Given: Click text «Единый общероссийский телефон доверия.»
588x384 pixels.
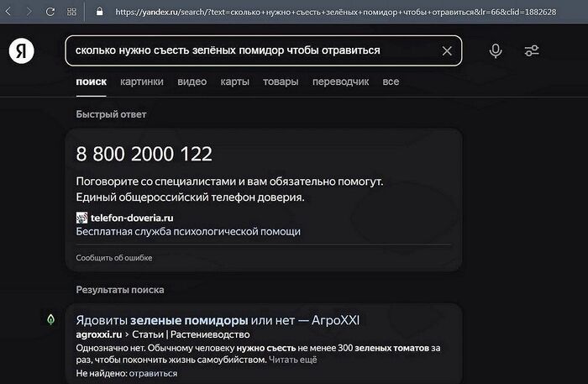Looking at the screenshot, I should (x=190, y=197).
